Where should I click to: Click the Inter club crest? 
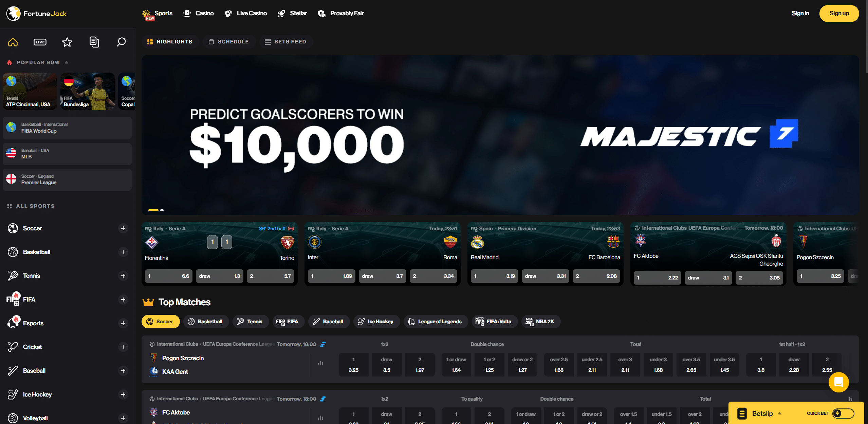[315, 242]
